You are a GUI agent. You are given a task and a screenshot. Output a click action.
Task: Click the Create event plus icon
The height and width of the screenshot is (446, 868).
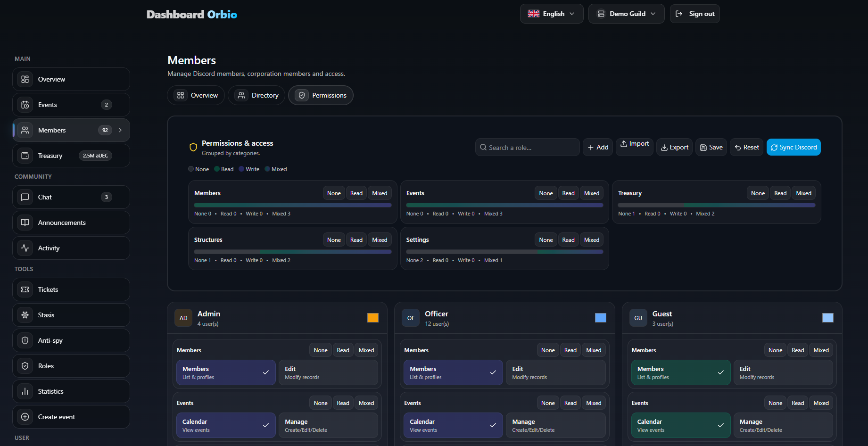(x=25, y=417)
